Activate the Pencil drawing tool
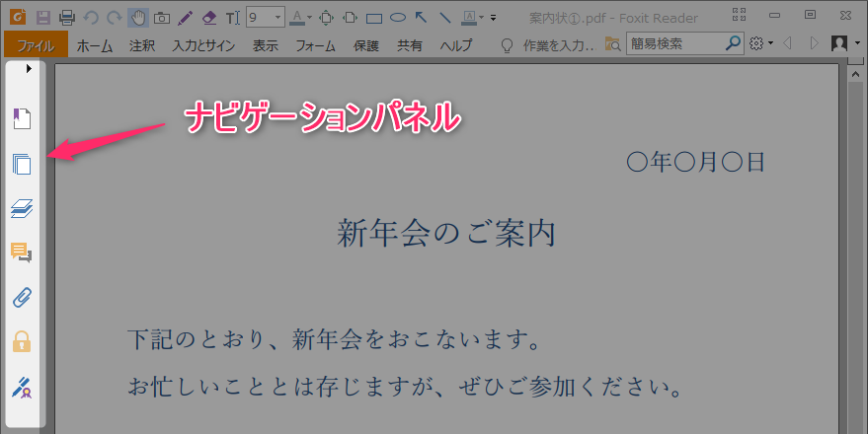This screenshot has width=868, height=434. (x=185, y=17)
